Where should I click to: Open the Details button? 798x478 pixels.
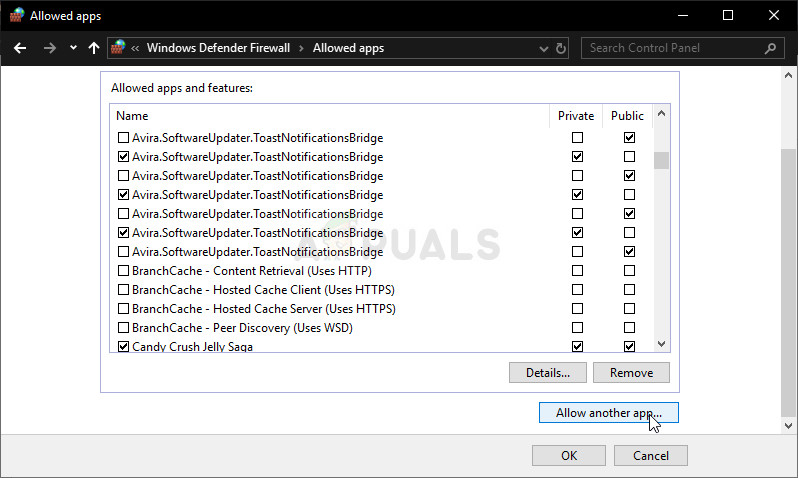click(x=547, y=373)
